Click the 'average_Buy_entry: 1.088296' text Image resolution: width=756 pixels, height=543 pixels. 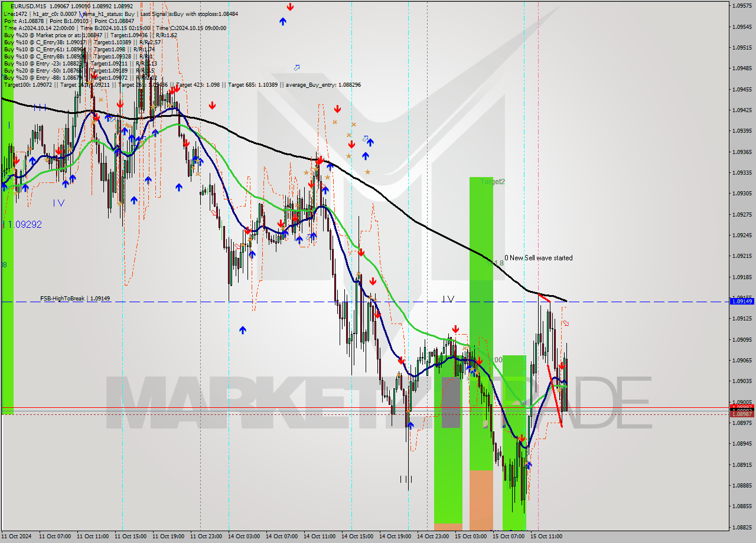coord(323,84)
